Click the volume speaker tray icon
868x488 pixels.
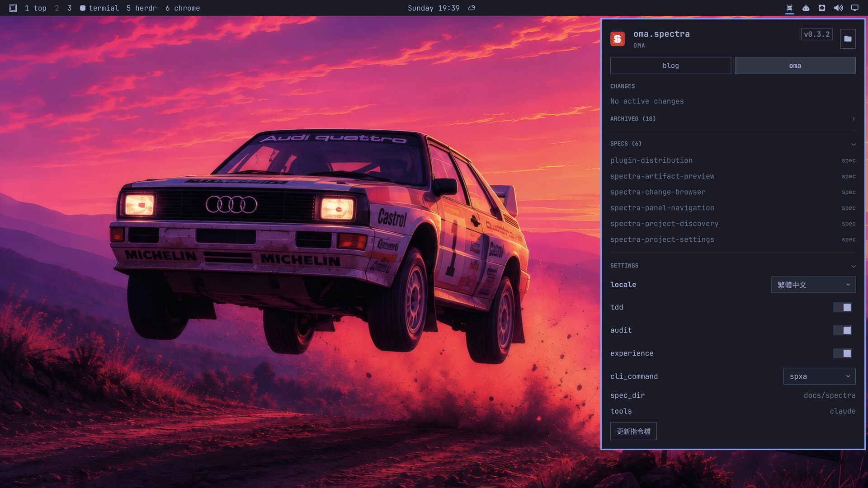[x=838, y=8]
